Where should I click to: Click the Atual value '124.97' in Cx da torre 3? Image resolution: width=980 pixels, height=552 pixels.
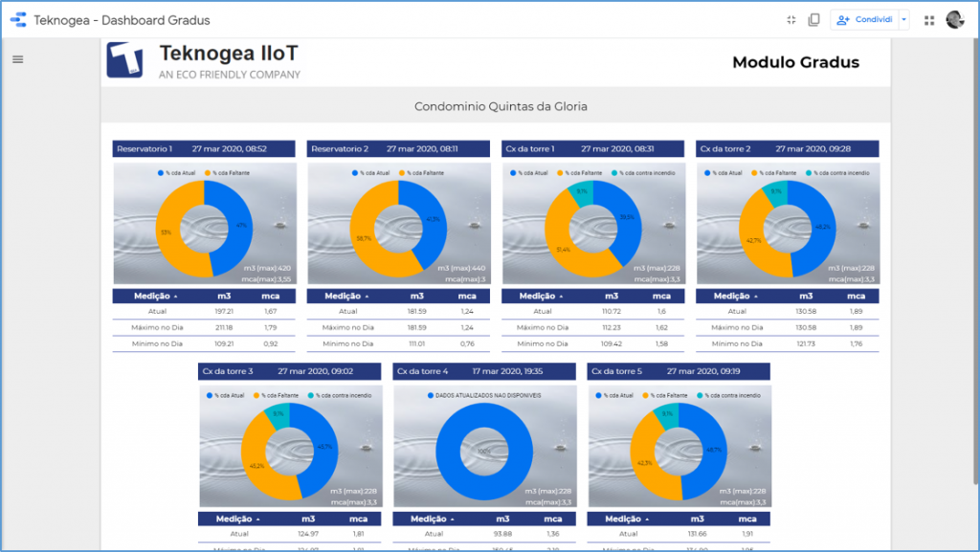coord(308,534)
